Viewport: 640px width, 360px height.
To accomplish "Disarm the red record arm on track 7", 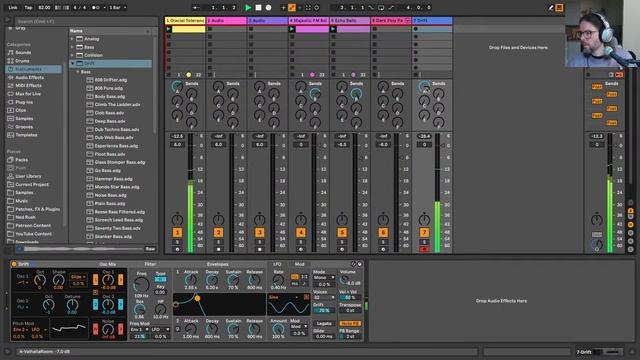I will coord(424,249).
